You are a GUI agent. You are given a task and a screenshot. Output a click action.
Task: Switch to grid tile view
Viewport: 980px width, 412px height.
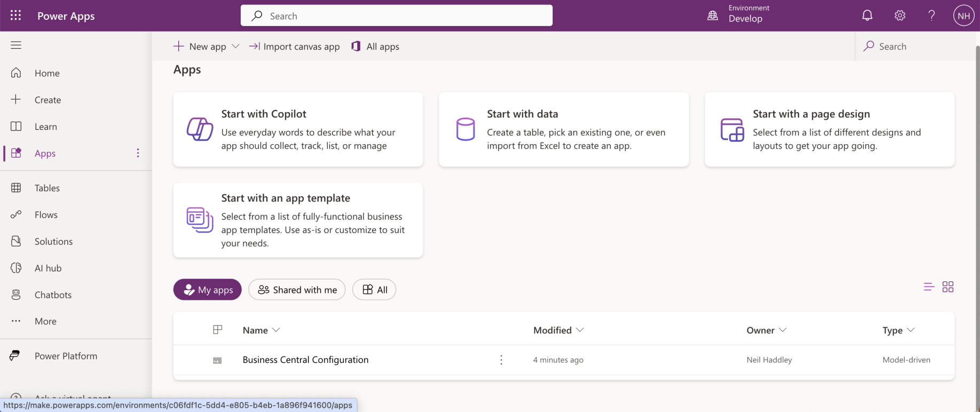pyautogui.click(x=948, y=287)
